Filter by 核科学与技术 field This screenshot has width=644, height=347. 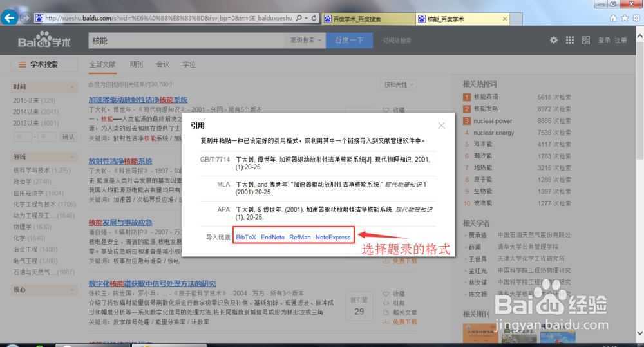[x=42, y=171]
